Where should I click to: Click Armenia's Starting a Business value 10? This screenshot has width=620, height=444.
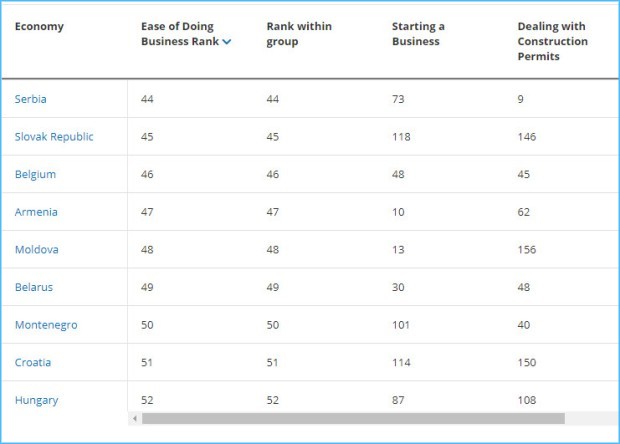click(398, 212)
